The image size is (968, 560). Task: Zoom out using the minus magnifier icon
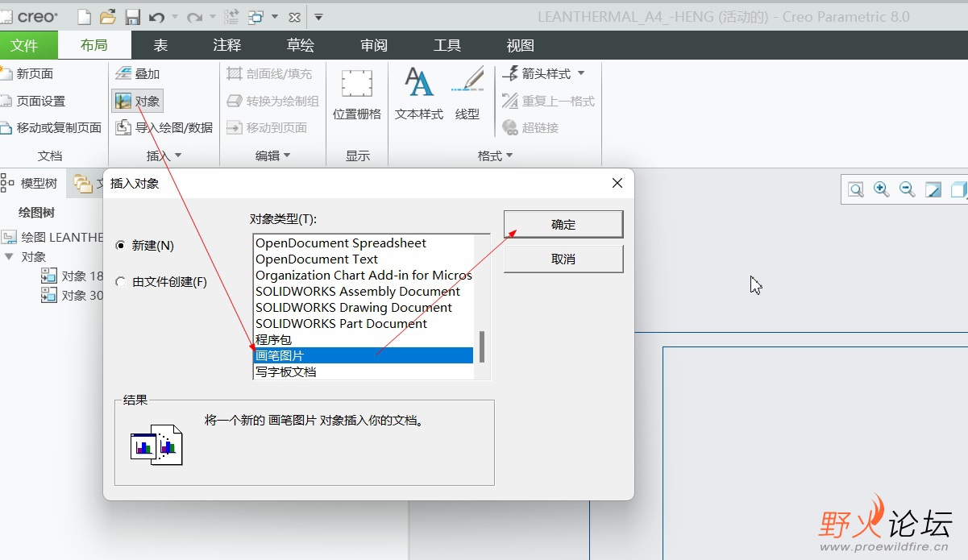click(908, 189)
